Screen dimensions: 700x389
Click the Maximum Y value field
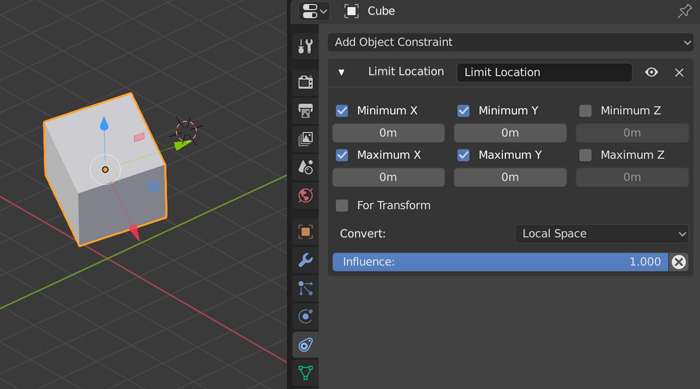[510, 177]
